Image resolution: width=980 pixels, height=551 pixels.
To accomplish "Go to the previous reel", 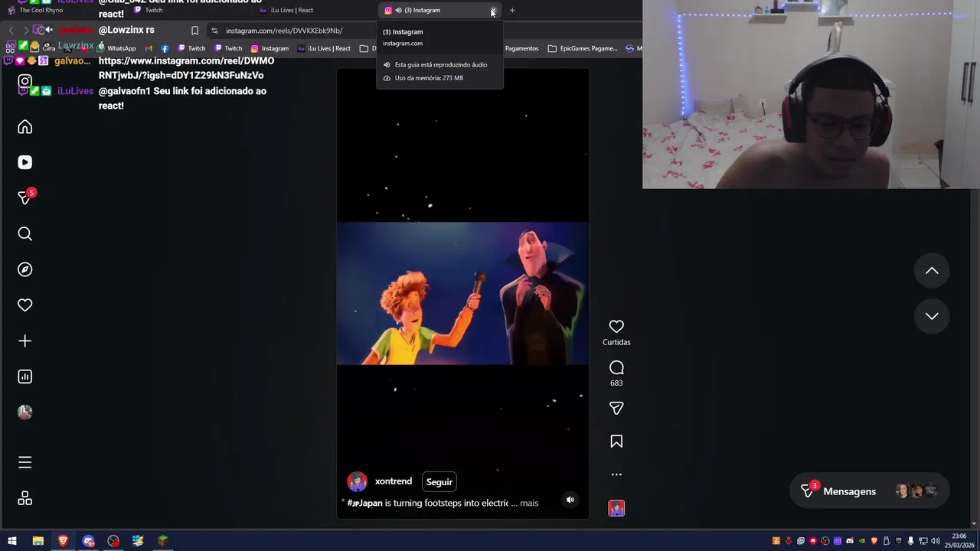I will [932, 271].
